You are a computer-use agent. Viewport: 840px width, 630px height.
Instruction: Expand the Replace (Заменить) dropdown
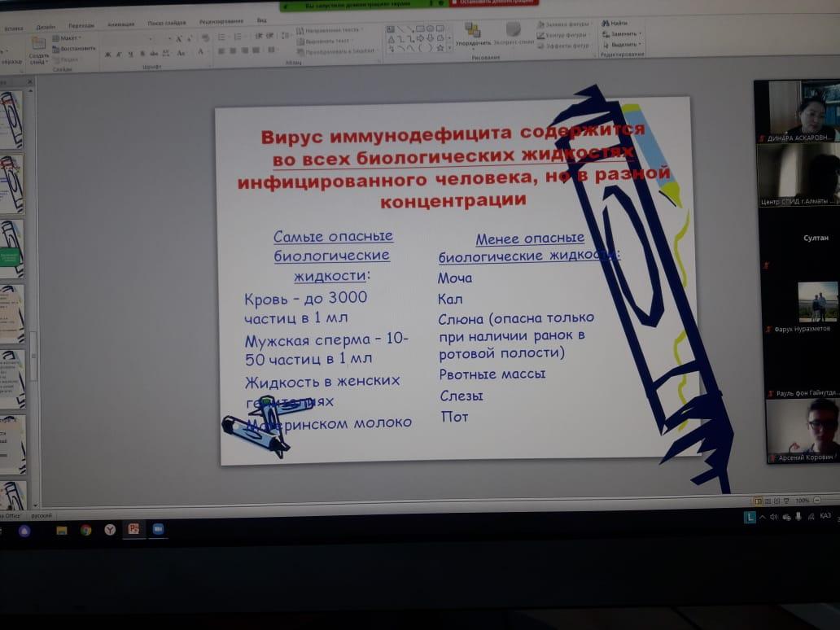(624, 34)
